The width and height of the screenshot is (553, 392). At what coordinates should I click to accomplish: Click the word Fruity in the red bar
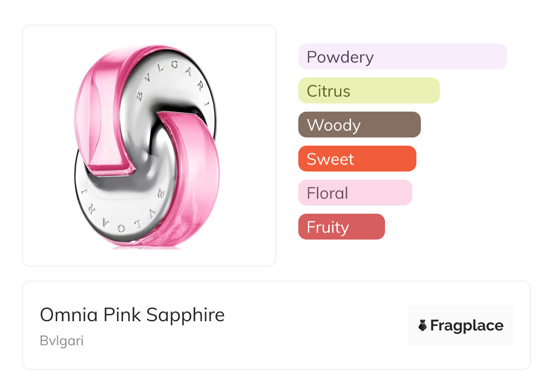coord(328,227)
